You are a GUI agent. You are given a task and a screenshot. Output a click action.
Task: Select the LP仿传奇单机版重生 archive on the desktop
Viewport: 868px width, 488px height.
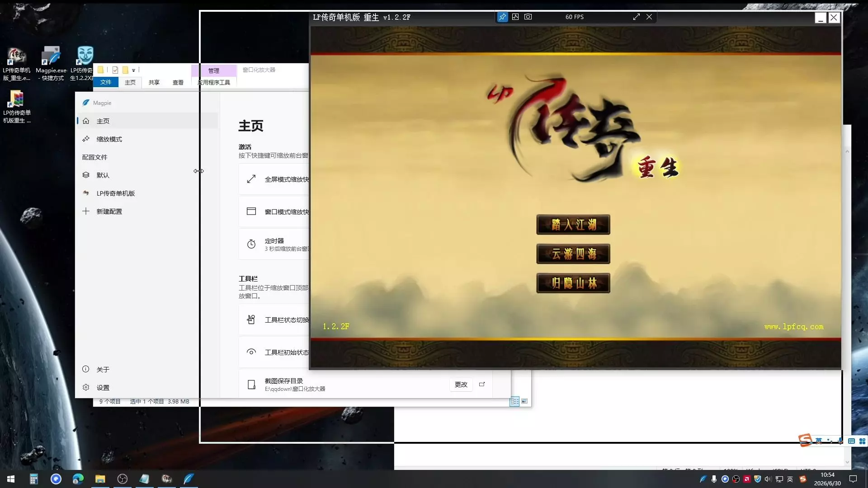click(x=17, y=107)
